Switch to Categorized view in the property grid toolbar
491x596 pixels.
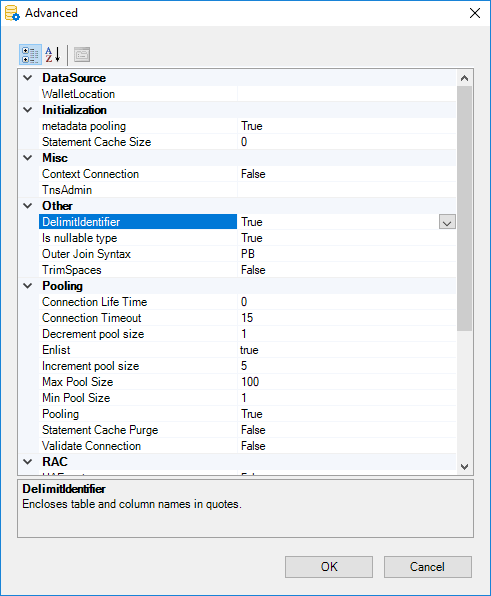tap(30, 55)
